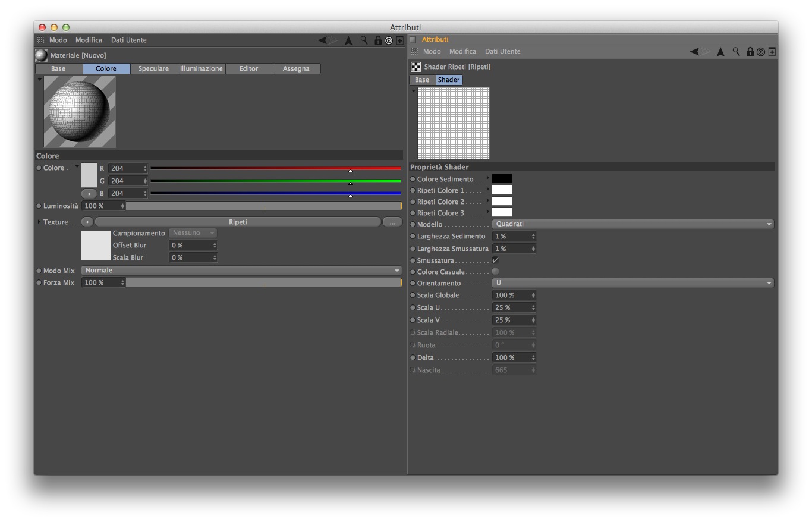The image size is (812, 522).
Task: Toggle keyframe dot for Larghezza Sedimento
Action: [x=413, y=237]
